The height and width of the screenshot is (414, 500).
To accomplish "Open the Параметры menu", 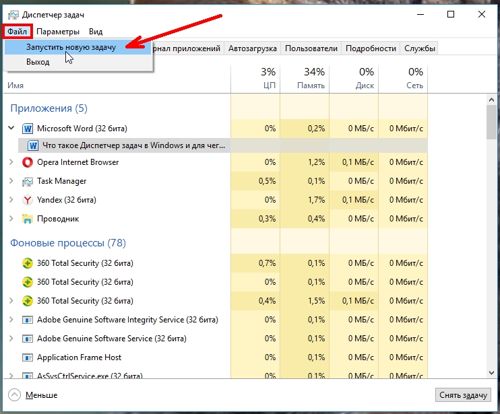I will click(x=58, y=32).
